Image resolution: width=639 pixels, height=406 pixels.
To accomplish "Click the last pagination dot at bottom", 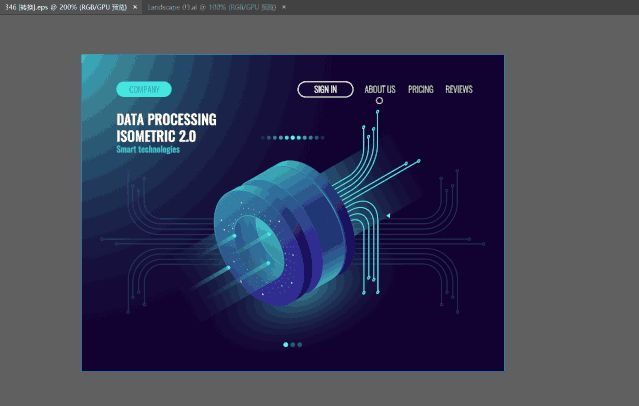I will pyautogui.click(x=300, y=344).
